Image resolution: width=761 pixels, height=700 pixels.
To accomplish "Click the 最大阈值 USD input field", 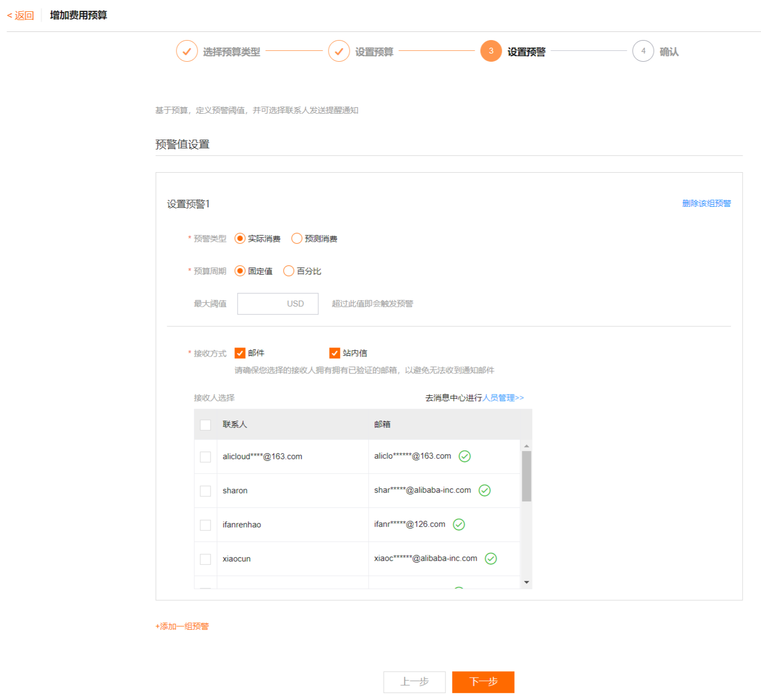I will 278,304.
